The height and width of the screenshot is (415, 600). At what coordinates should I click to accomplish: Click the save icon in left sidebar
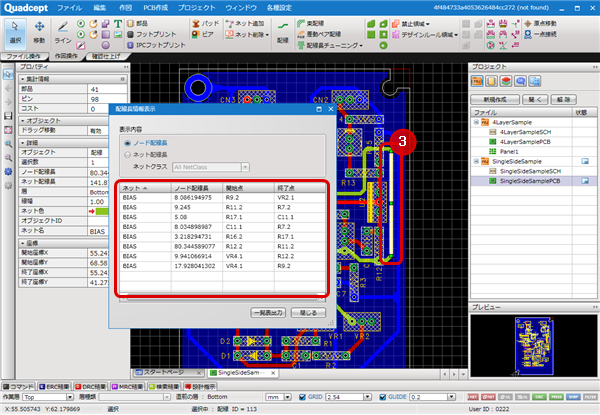[x=8, y=116]
